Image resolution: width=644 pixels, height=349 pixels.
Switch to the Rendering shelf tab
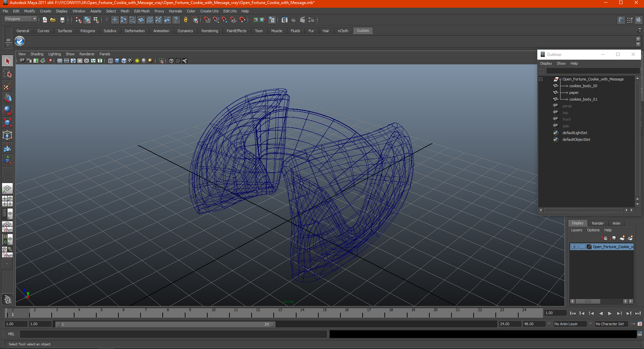click(x=210, y=31)
